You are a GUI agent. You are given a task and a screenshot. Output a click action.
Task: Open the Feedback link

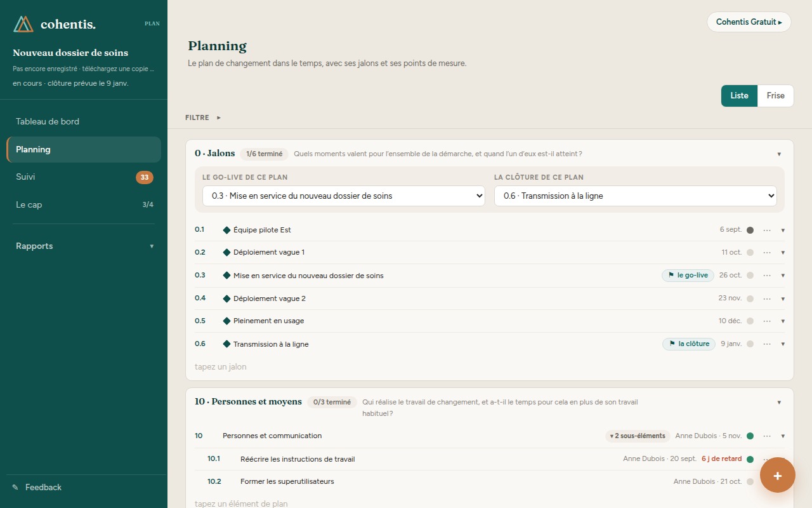click(x=43, y=488)
